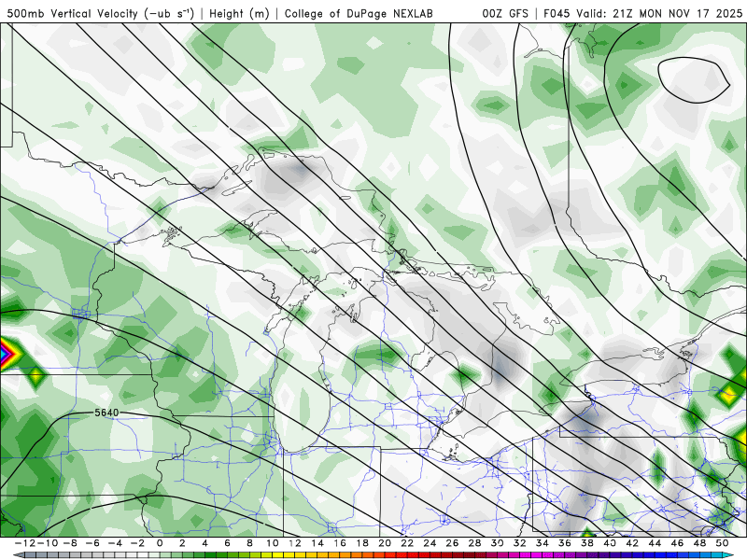This screenshot has width=747, height=560.
Task: Click the "30" color scale value
Action: pyautogui.click(x=498, y=543)
